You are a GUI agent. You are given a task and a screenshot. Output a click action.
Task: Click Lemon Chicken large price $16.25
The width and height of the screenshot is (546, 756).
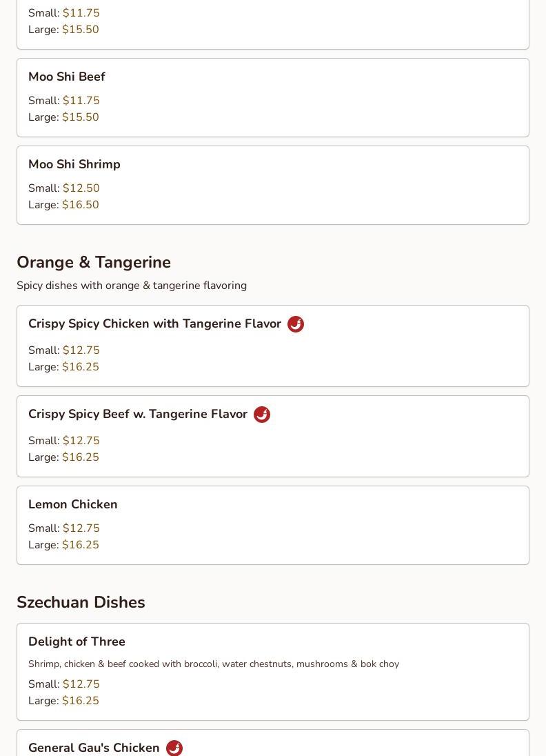(x=81, y=545)
